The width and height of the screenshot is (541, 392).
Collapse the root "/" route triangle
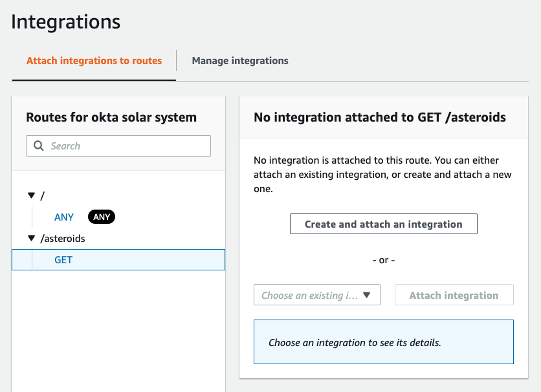tap(32, 195)
